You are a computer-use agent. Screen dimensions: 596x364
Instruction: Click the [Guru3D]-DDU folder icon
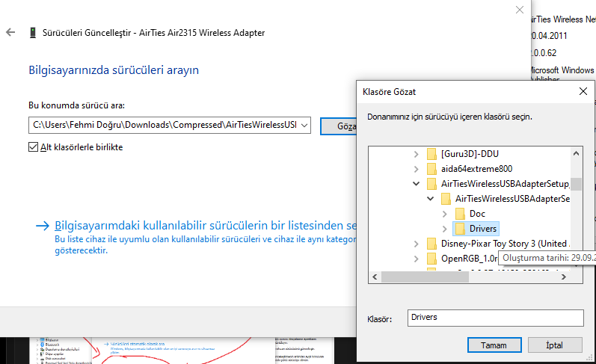point(431,154)
